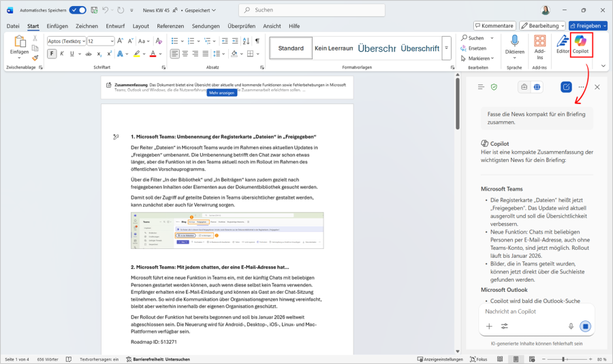Stop Copilot response generation
Screen dimensions: 613x364
tap(585, 326)
